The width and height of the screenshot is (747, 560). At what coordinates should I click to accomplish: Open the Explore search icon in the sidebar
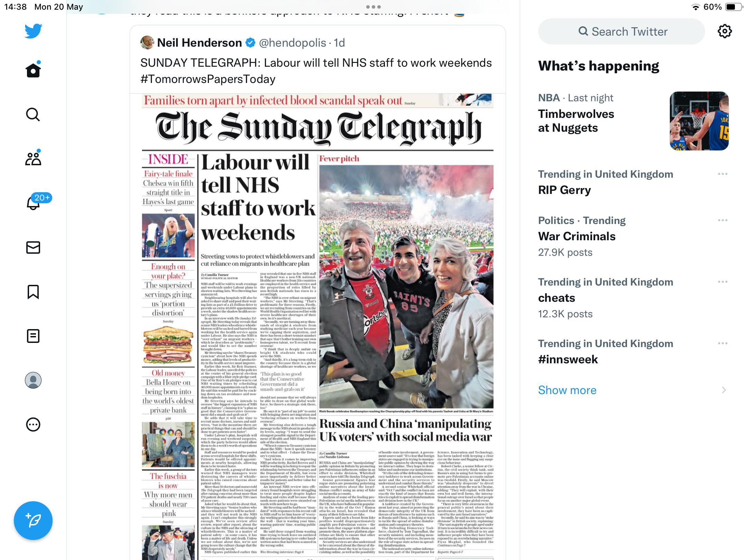tap(33, 115)
